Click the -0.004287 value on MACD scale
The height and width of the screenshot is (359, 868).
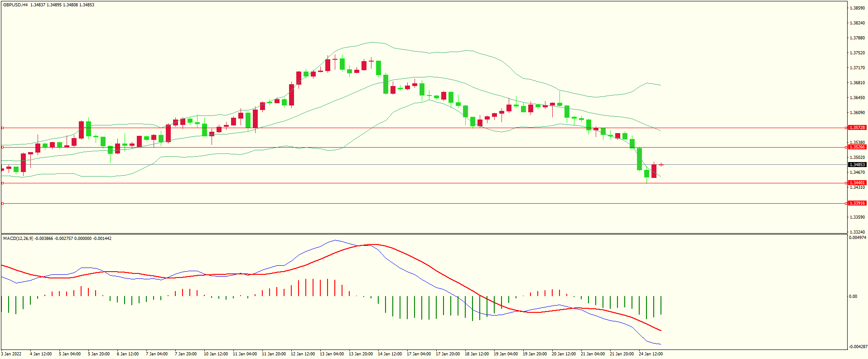coord(858,347)
